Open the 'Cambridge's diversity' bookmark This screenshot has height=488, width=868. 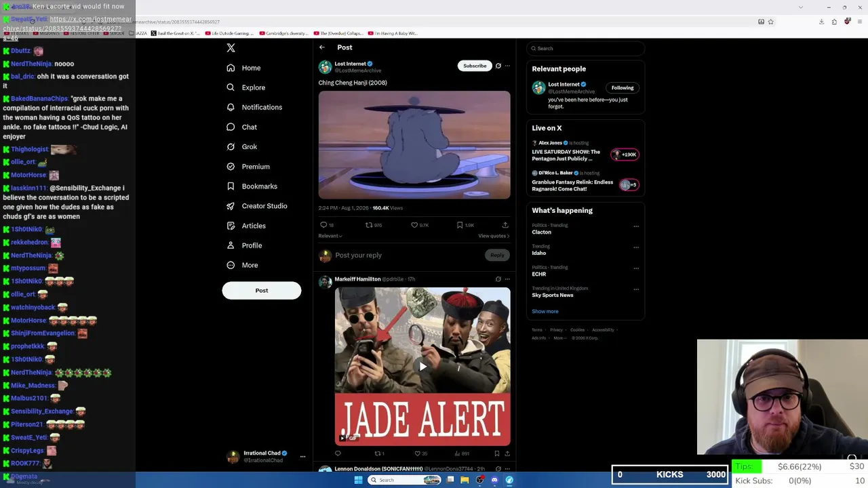(x=283, y=33)
